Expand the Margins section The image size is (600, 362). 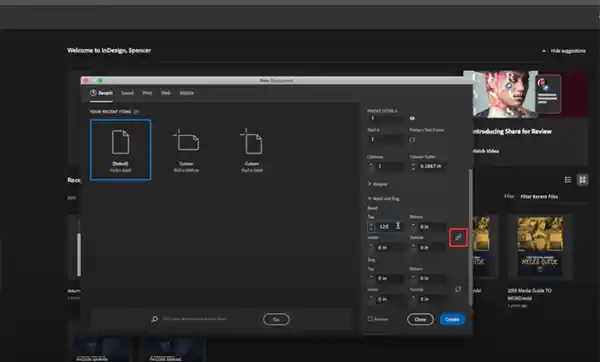(370, 184)
